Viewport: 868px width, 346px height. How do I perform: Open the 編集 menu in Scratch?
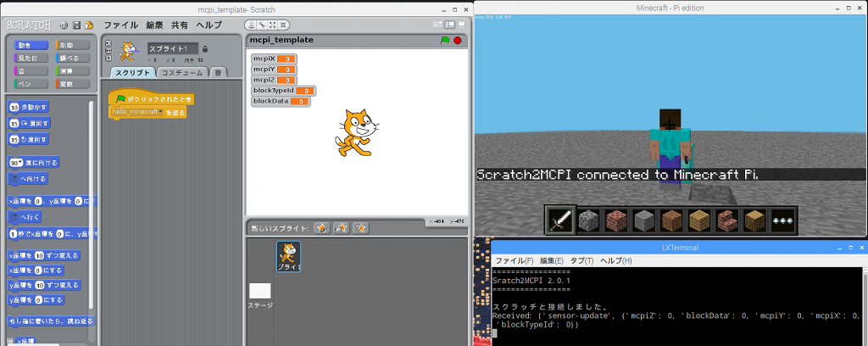point(155,25)
